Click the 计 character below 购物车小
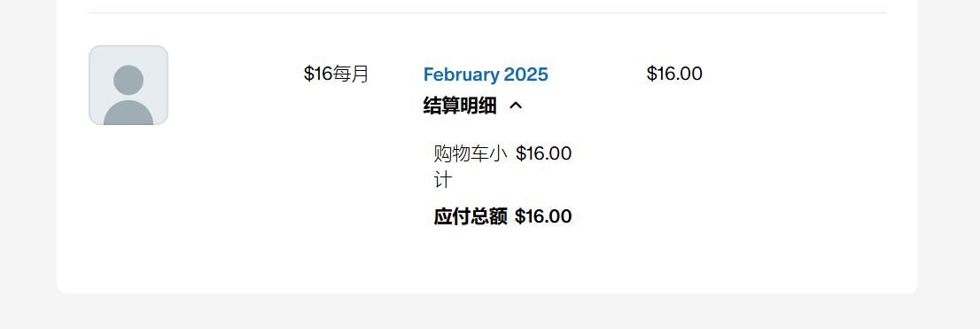The height and width of the screenshot is (329, 980). pos(442,181)
